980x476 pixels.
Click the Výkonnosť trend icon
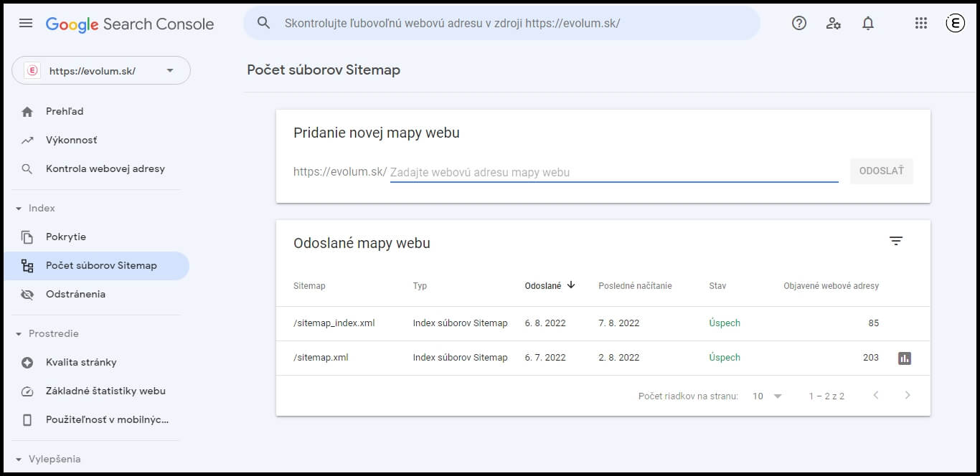27,141
